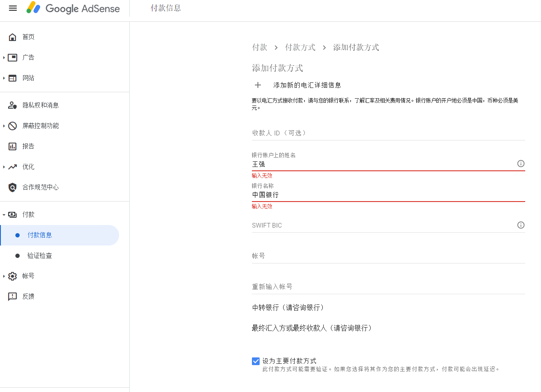
Task: Click the 合作规范中心 shield icon
Action: click(x=12, y=187)
